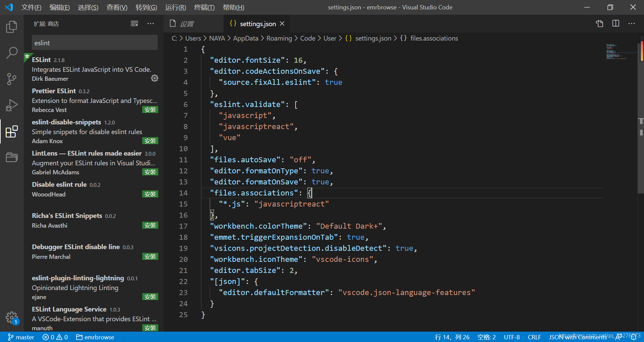The image size is (644, 342).
Task: Click settings.json in the breadcrumb
Action: coord(373,38)
